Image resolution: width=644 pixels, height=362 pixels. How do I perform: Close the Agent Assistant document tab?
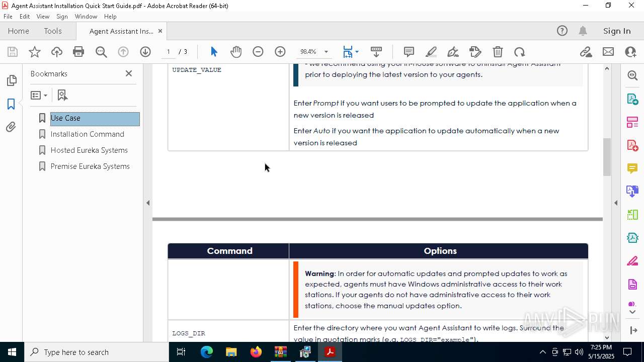(160, 31)
